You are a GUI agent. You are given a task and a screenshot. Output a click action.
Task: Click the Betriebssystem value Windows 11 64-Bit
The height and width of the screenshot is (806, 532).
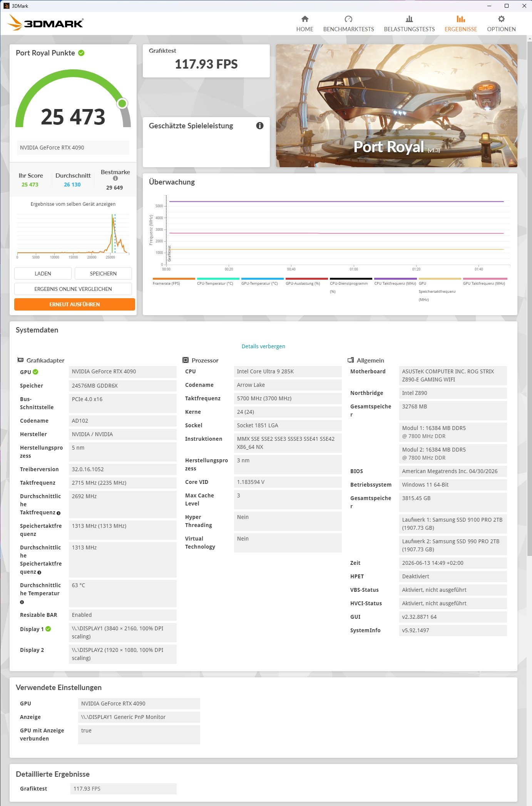(453, 485)
